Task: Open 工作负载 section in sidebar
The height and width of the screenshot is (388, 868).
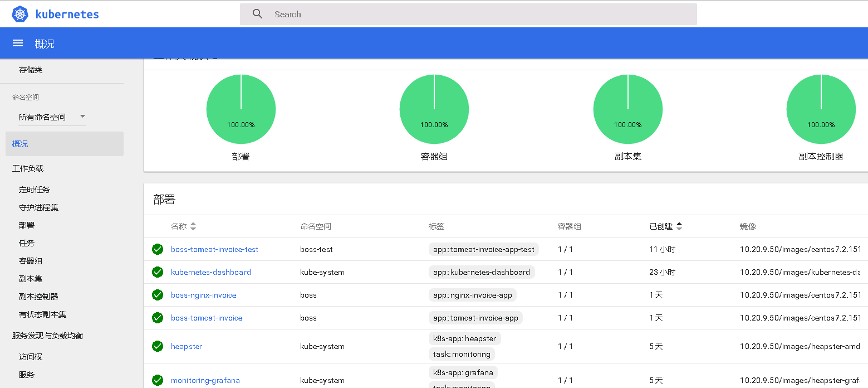Action: 28,168
